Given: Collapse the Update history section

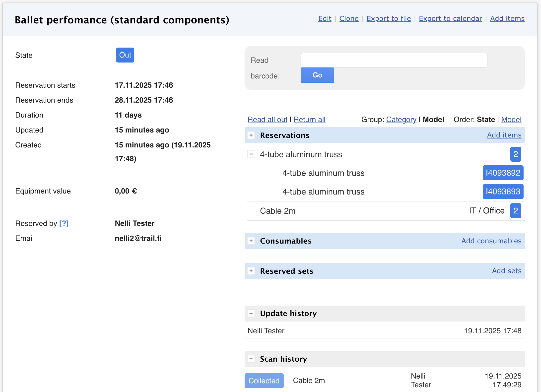Looking at the screenshot, I should 251,313.
